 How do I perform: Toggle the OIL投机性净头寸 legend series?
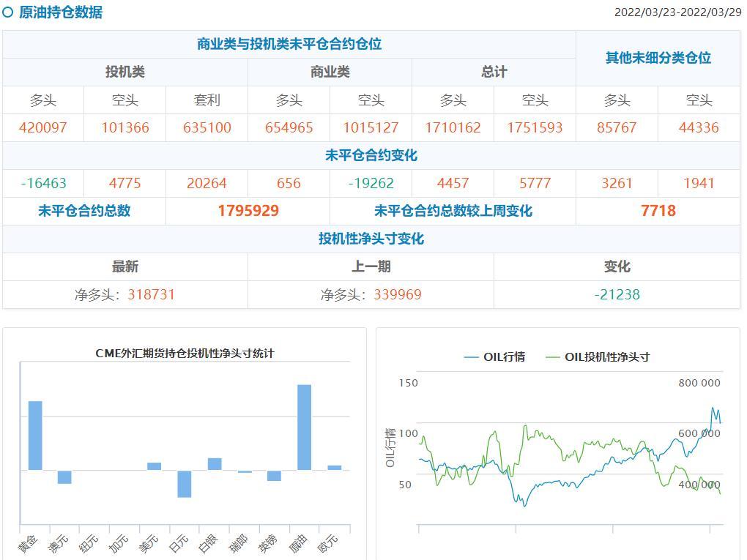[598, 357]
